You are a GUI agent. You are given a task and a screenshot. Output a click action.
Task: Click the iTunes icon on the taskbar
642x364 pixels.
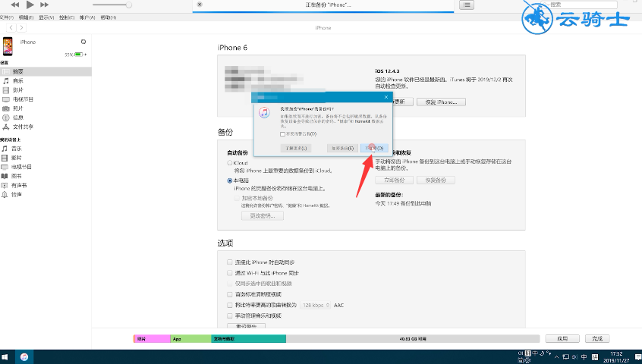point(24,357)
